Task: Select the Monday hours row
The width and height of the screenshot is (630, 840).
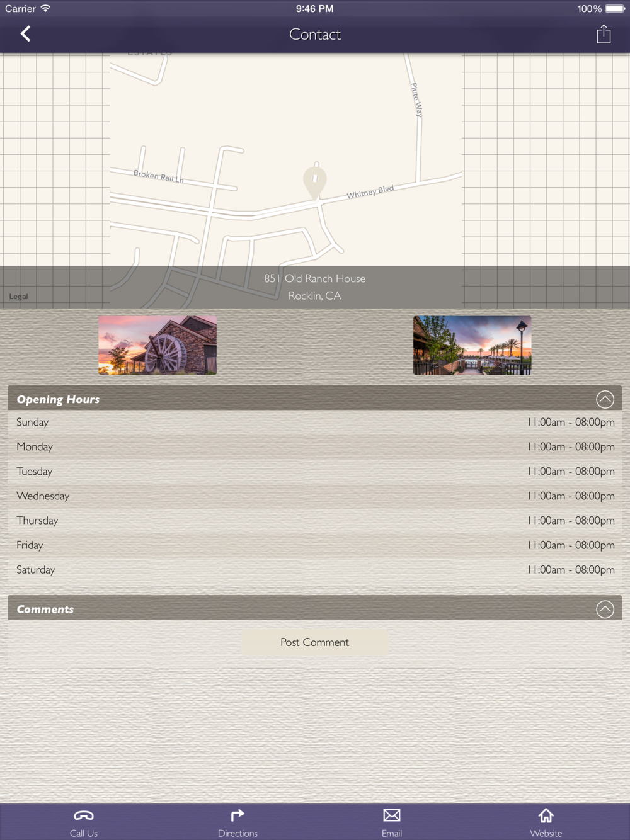Action: click(x=315, y=447)
